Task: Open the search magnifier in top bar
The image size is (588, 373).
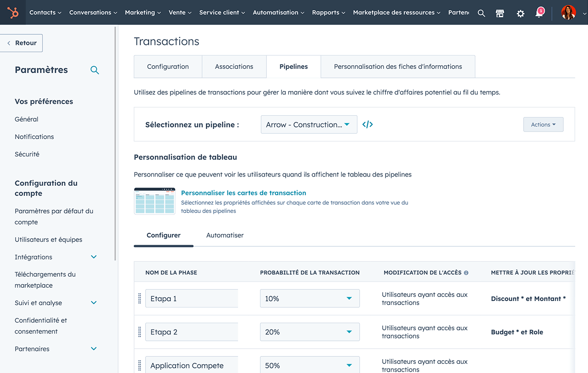Action: (x=481, y=13)
